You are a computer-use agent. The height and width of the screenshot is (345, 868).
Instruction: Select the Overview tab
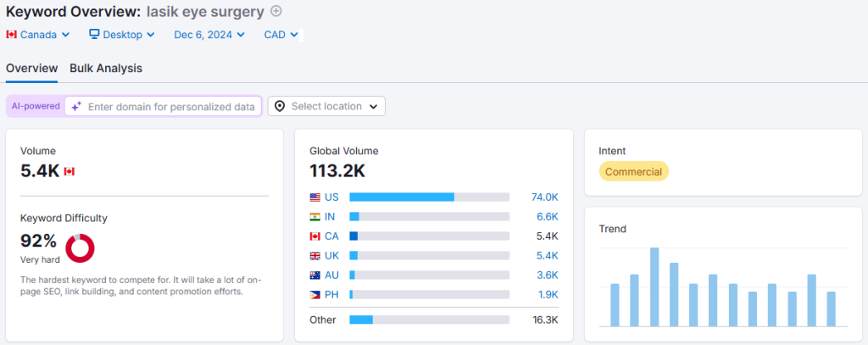pos(31,68)
